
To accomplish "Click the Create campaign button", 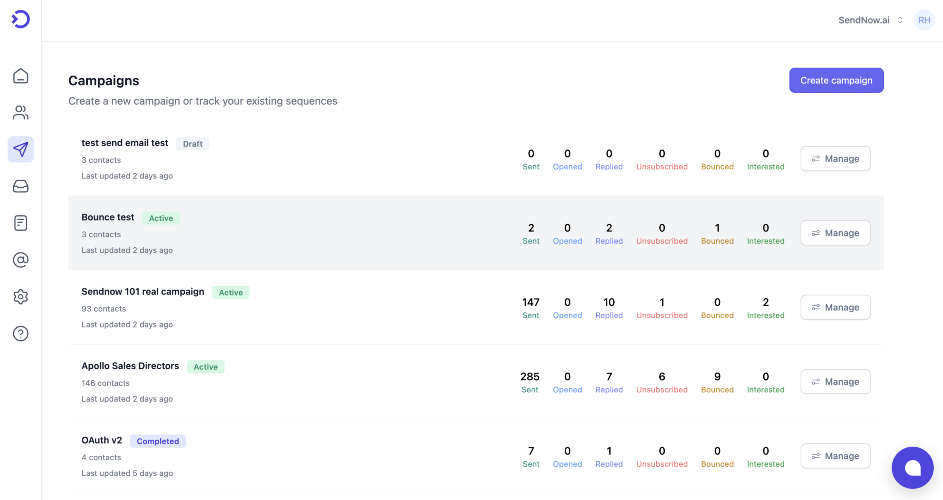I will (836, 80).
